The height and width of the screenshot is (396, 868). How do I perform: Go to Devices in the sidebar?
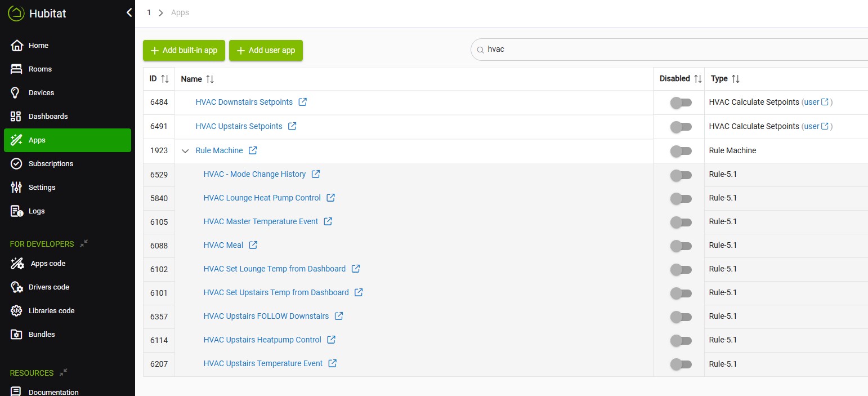[41, 92]
